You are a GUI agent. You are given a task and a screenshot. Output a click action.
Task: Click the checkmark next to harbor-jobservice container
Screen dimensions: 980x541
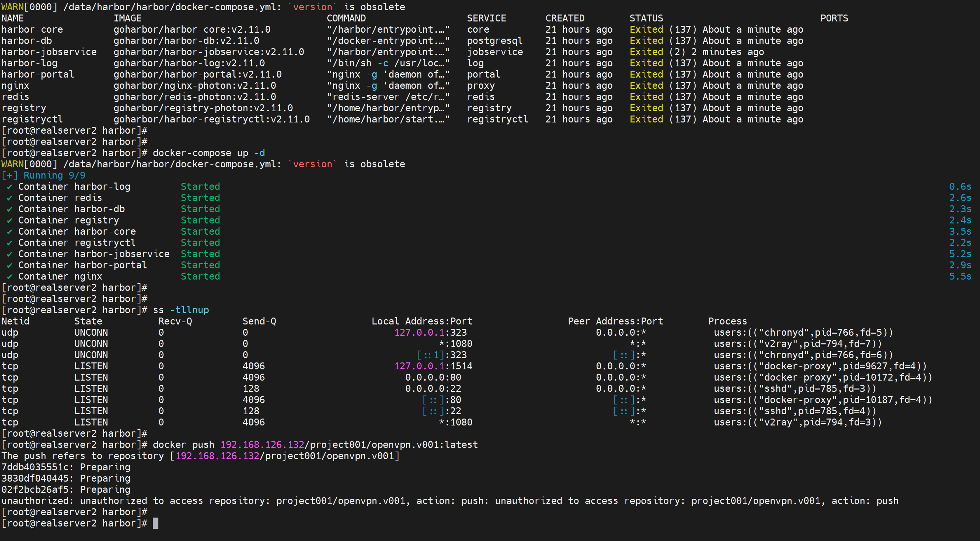(10, 254)
